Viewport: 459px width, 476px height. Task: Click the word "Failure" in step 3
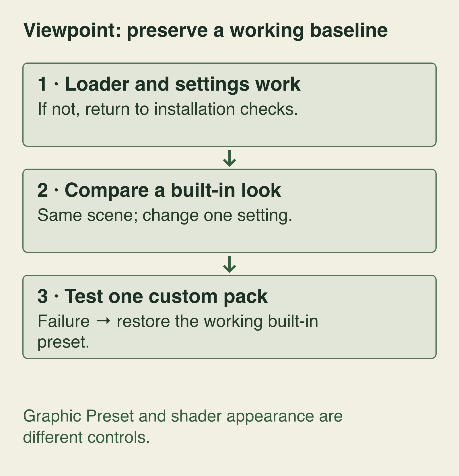[x=63, y=321]
